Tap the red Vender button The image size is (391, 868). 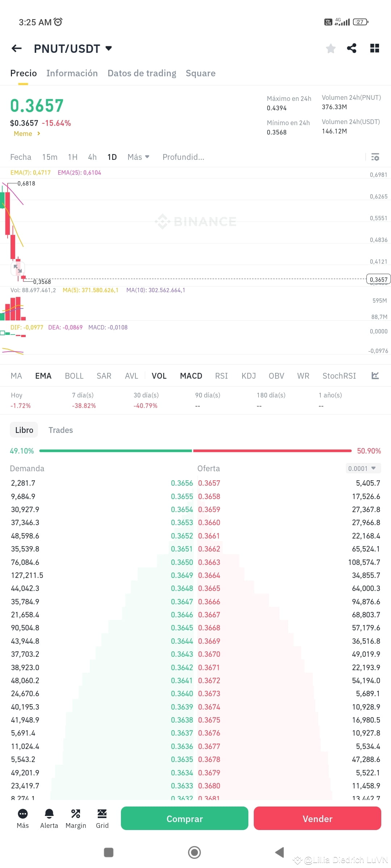tap(318, 819)
